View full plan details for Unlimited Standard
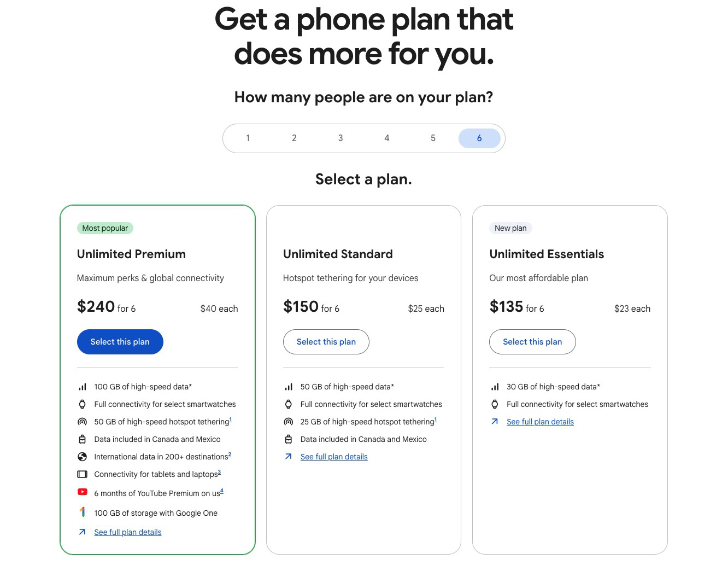 point(334,457)
